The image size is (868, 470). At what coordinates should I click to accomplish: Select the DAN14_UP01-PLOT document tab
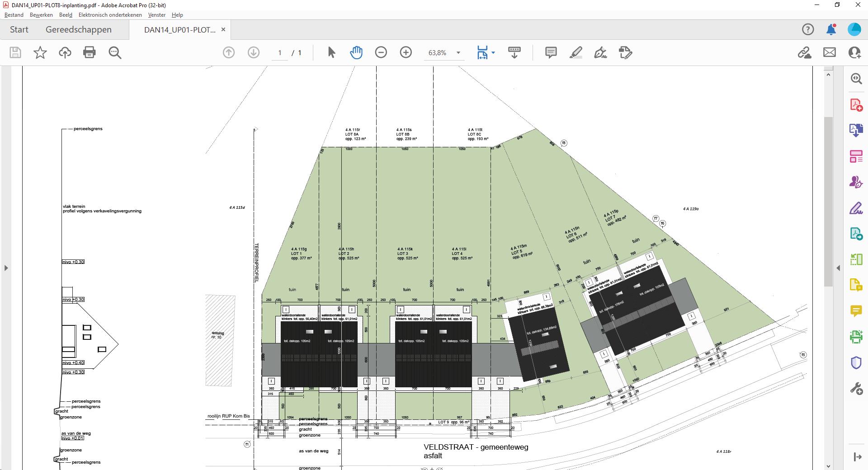tap(179, 30)
